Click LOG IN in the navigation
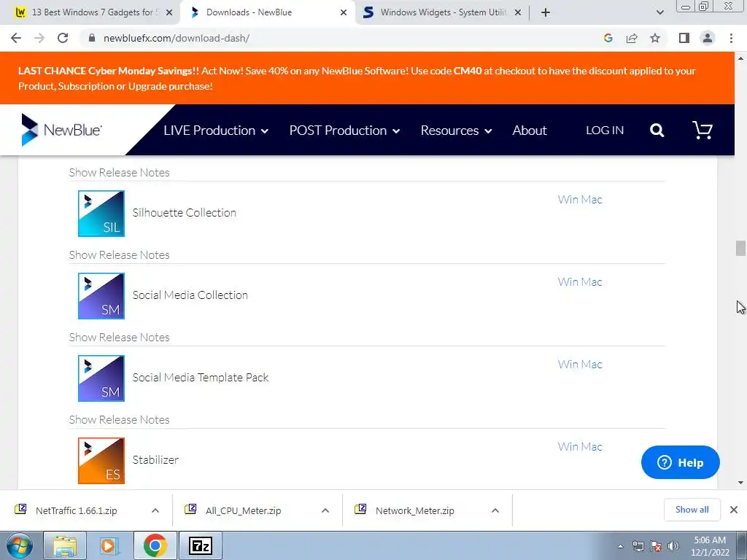The height and width of the screenshot is (560, 747). pos(605,130)
